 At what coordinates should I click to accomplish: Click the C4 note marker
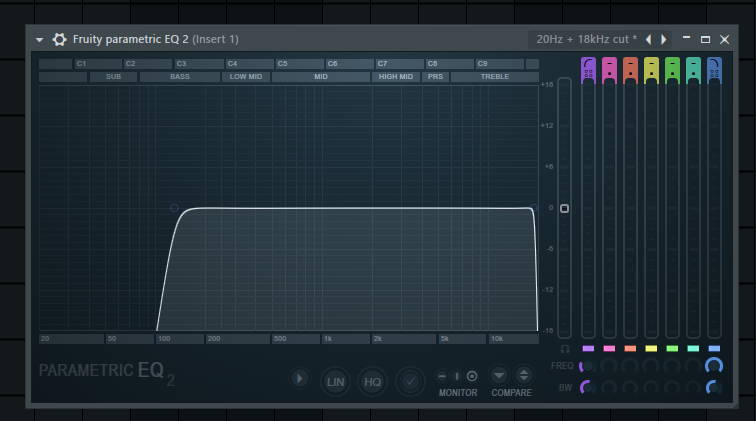coord(249,64)
